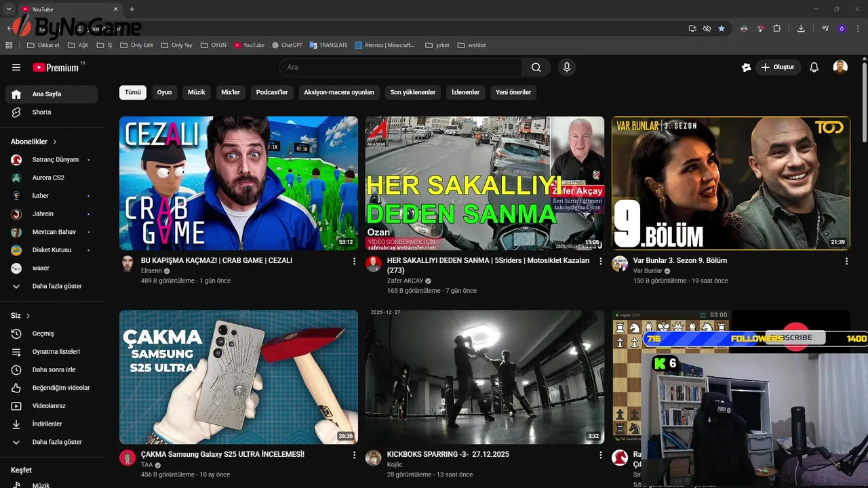Open the Disket Kutusu subscription
Viewport: 868px width, 488px height.
(51, 249)
